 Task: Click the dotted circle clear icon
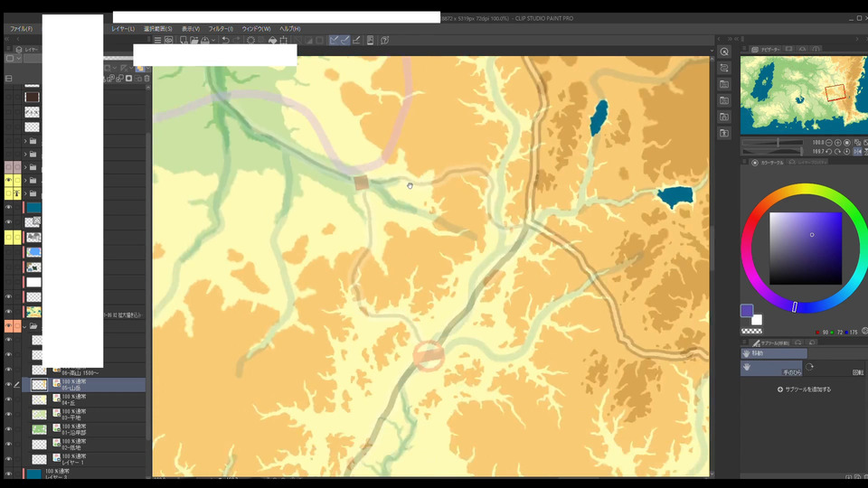250,41
